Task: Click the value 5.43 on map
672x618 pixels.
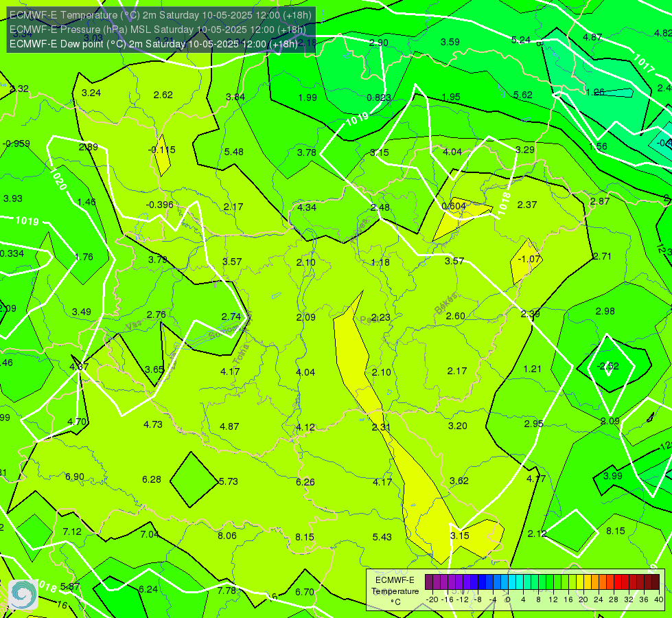Action: click(382, 537)
